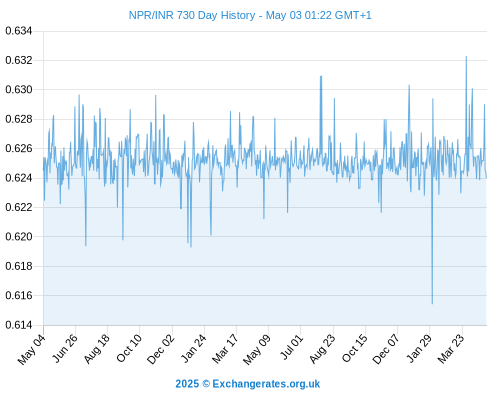Select the Jul 01 date marker
The width and height of the screenshot is (495, 400).
(292, 347)
